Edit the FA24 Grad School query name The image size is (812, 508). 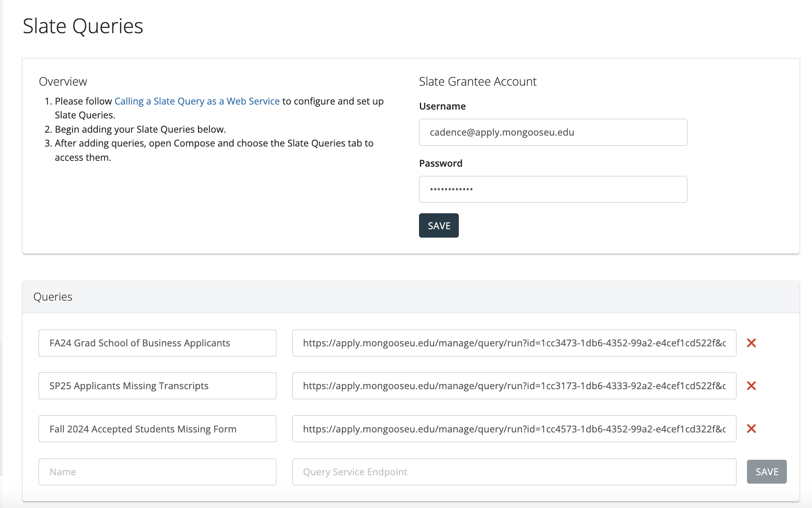pyautogui.click(x=157, y=343)
